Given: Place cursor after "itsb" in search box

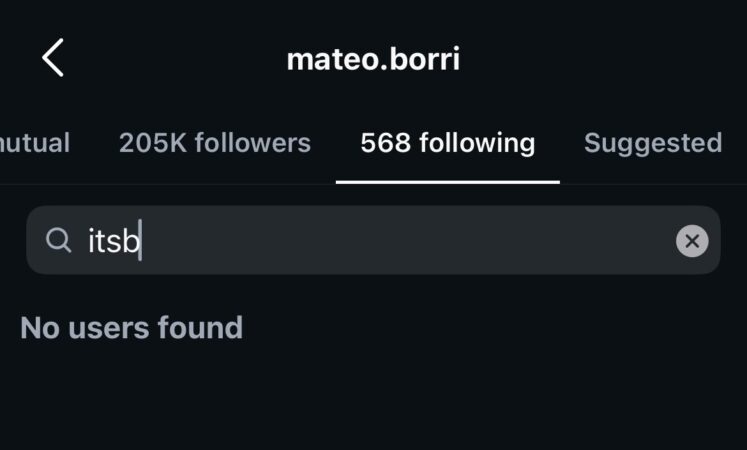Looking at the screenshot, I should point(142,240).
